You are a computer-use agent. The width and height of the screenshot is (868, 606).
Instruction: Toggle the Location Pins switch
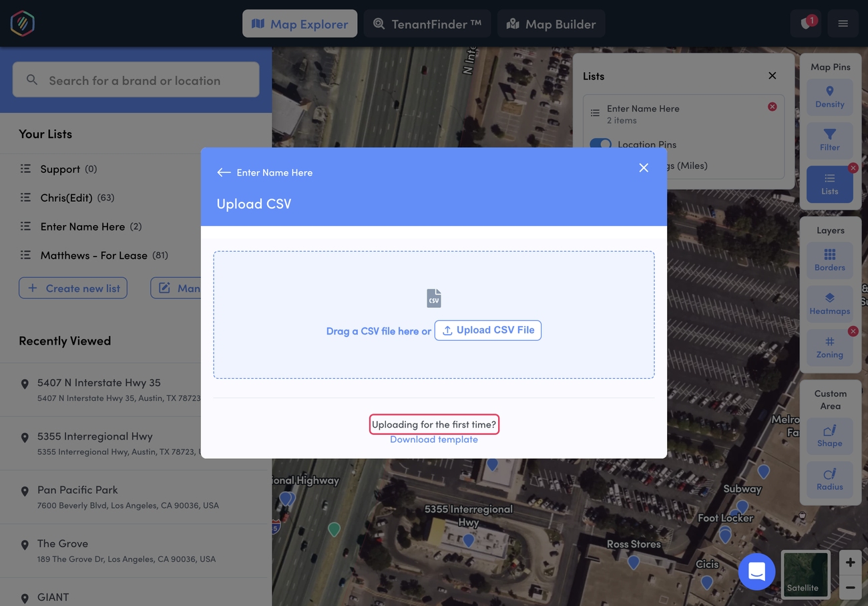pos(601,144)
